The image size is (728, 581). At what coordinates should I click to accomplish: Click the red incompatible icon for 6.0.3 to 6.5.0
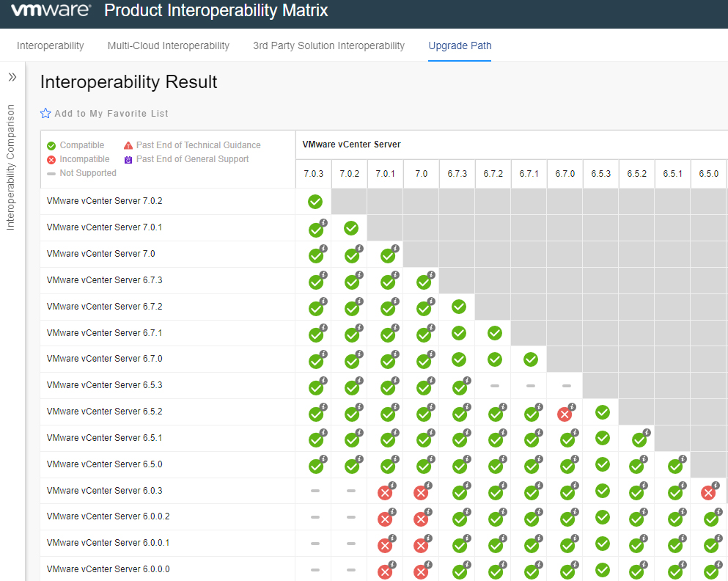[708, 492]
